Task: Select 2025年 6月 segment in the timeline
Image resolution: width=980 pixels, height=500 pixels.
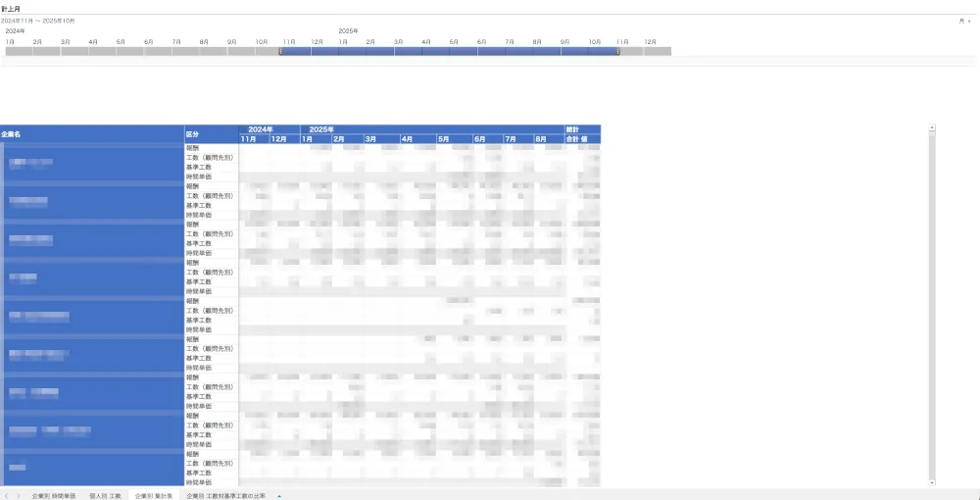Action: point(491,51)
